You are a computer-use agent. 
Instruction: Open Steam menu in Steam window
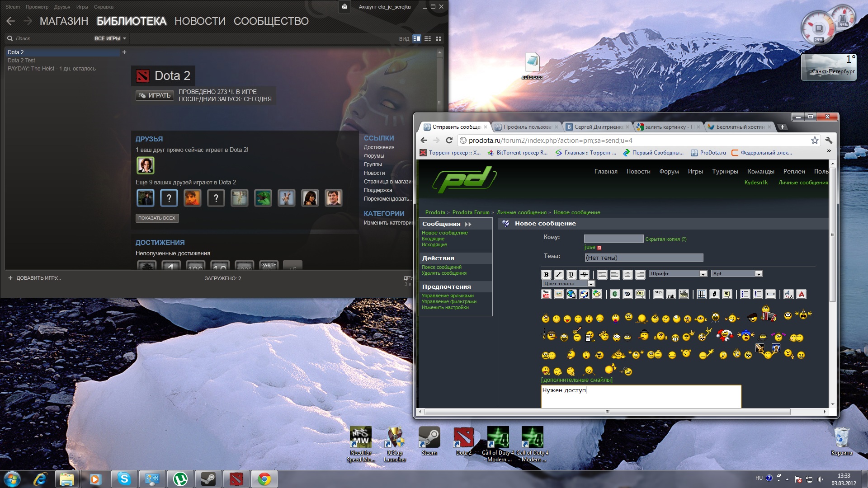click(13, 7)
